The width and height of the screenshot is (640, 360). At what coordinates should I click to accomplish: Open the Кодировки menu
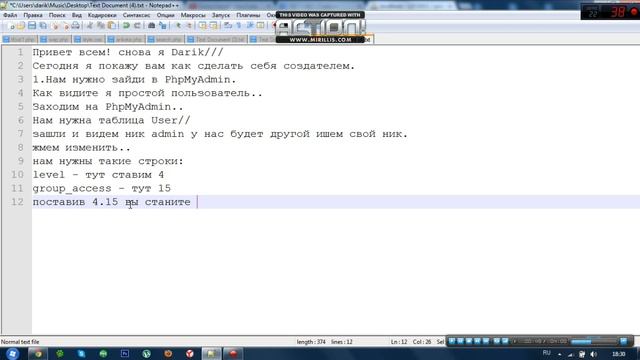pos(102,15)
